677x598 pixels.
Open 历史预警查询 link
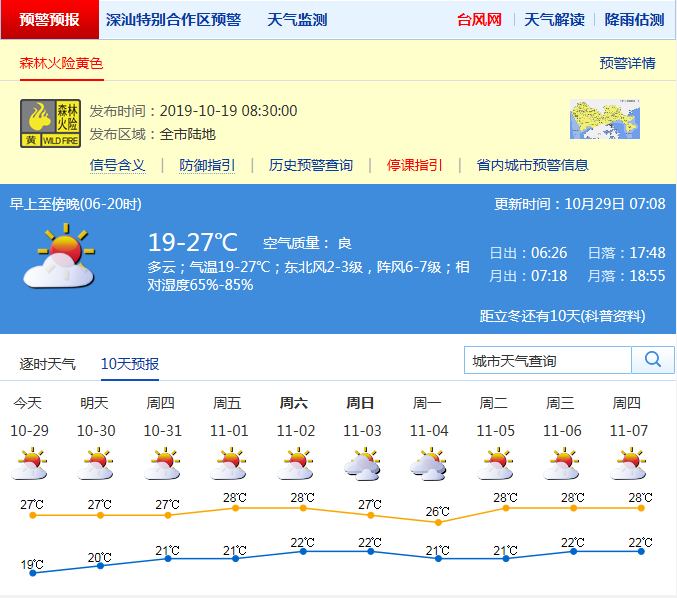click(311, 165)
